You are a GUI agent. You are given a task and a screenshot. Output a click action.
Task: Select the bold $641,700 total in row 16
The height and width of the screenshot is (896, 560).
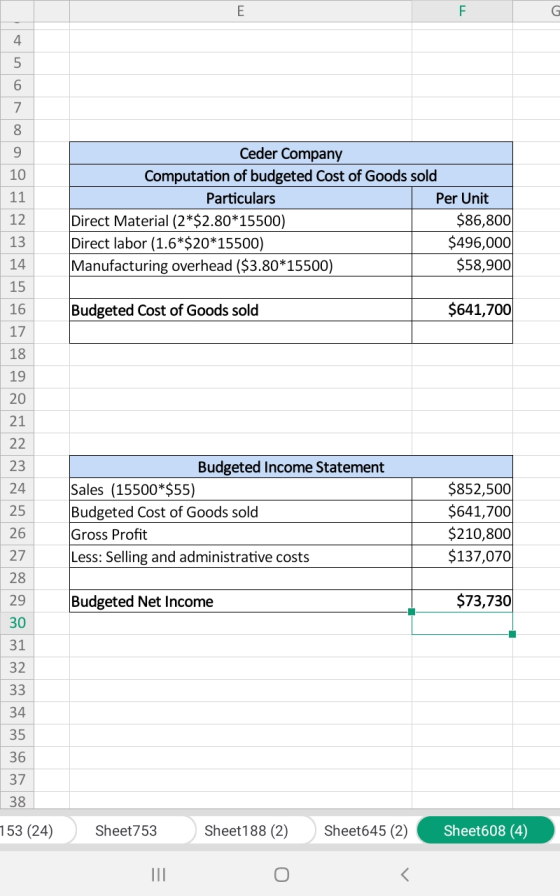462,310
